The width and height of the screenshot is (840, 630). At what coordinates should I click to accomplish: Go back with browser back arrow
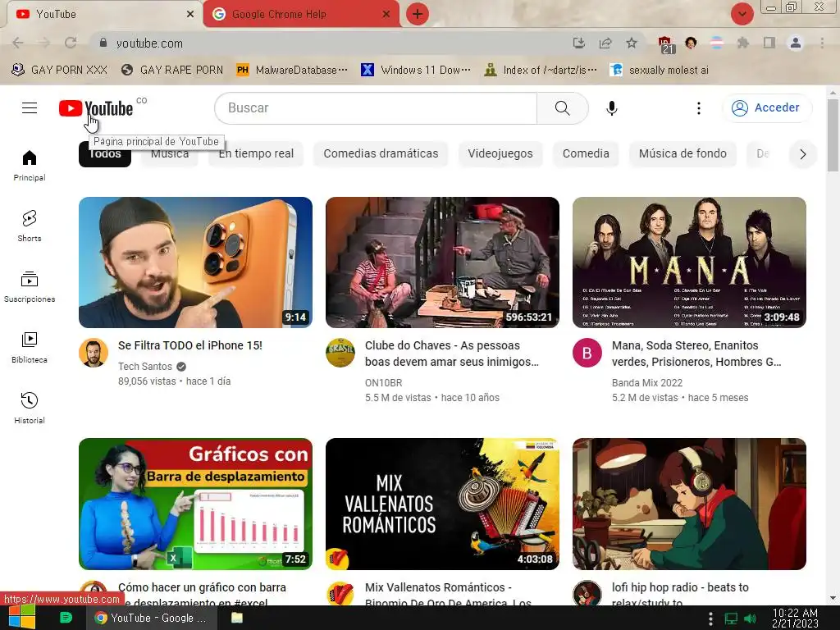click(18, 43)
